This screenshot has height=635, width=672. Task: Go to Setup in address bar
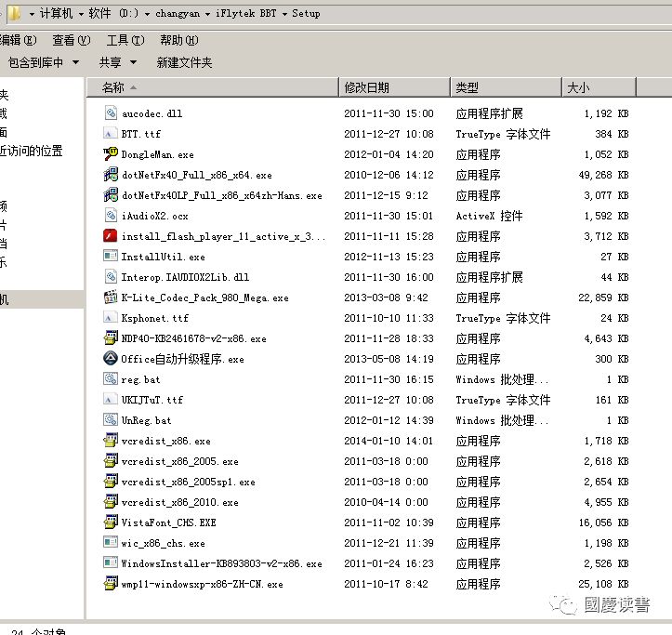pos(306,14)
